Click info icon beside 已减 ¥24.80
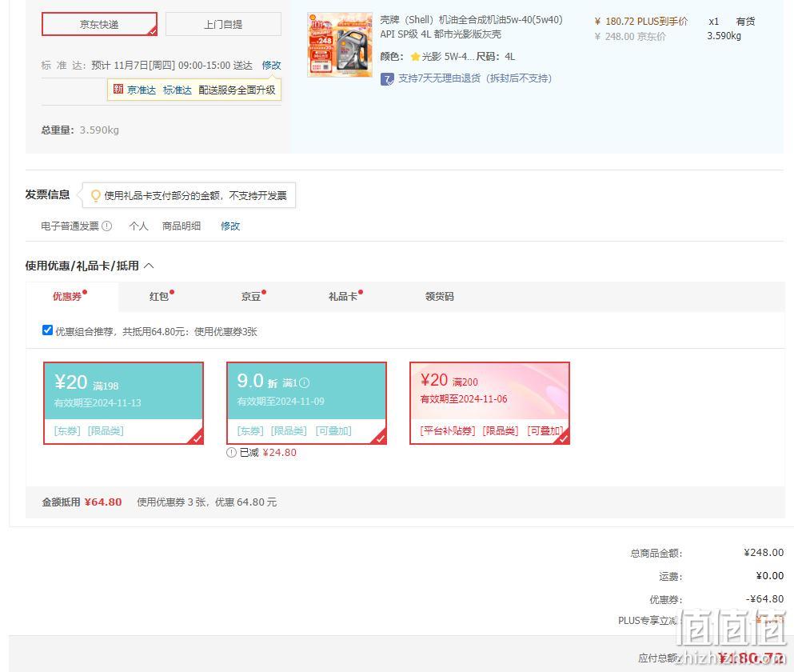This screenshot has height=672, width=794. [x=231, y=453]
